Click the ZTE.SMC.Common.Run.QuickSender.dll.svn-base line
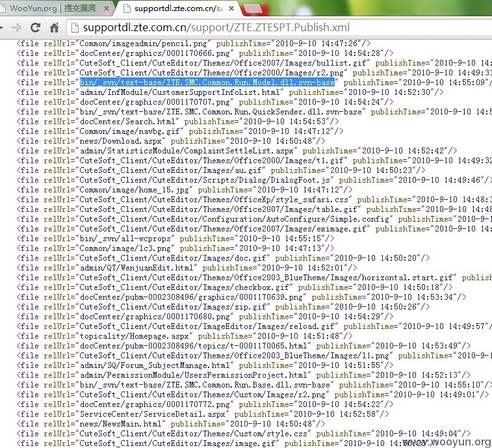Screen dimensions: 492x448 click(254, 111)
